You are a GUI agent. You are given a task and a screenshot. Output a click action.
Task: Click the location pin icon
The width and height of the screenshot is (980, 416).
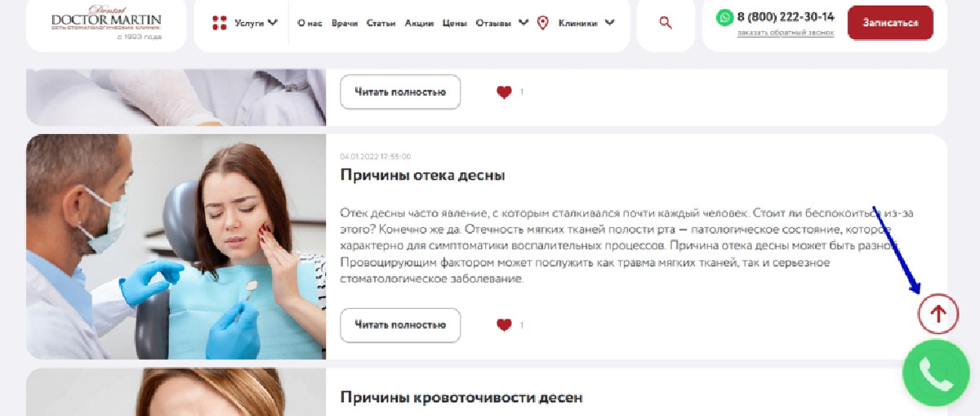542,23
